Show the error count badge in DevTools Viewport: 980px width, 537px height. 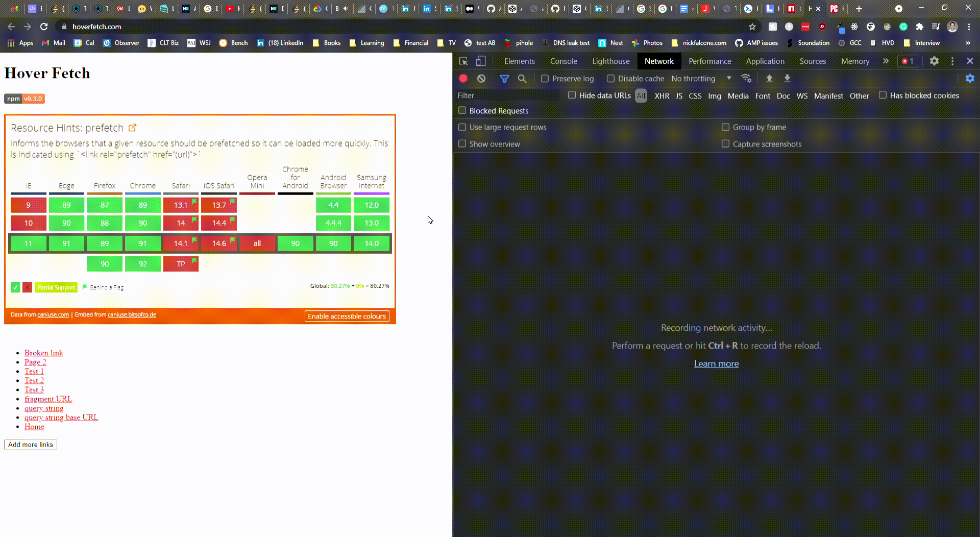(x=908, y=61)
